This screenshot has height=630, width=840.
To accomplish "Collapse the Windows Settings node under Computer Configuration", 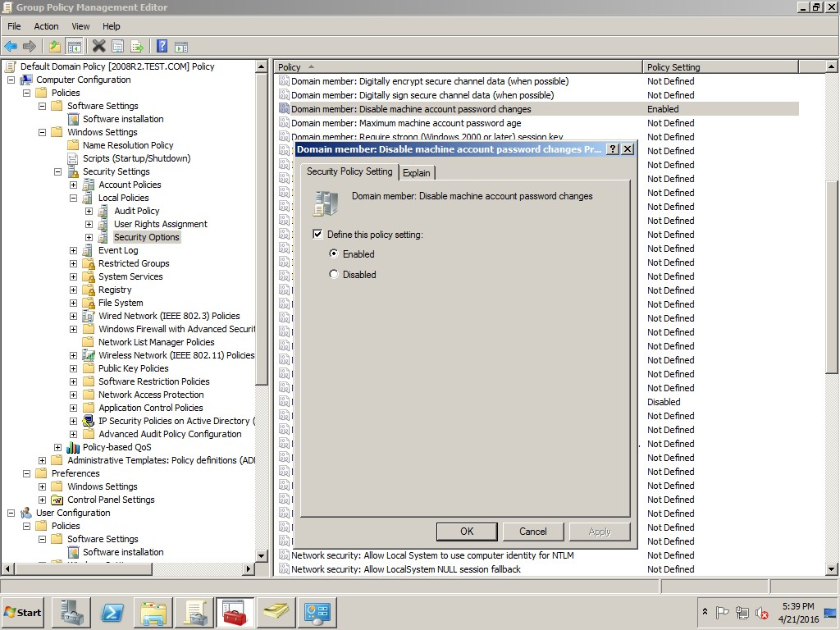I will tap(43, 132).
